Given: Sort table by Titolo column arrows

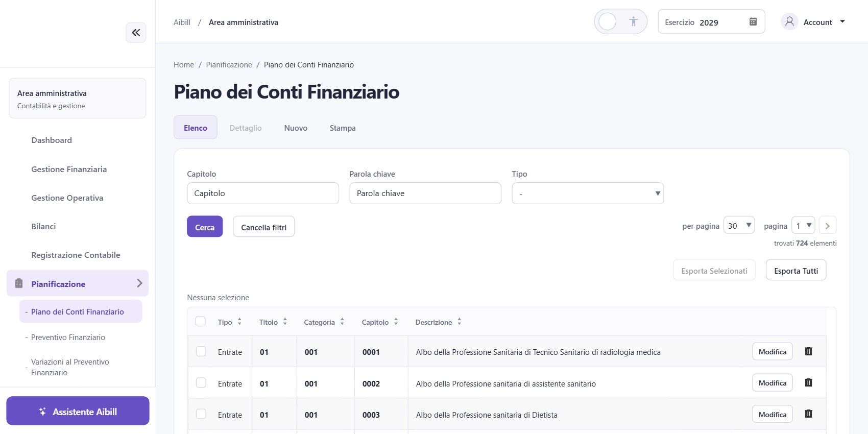Looking at the screenshot, I should coord(285,322).
